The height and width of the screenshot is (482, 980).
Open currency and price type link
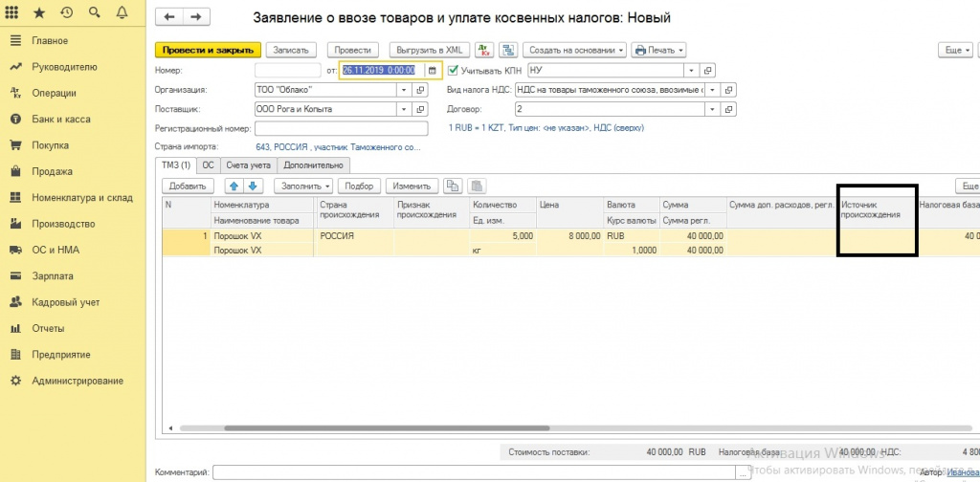click(546, 128)
